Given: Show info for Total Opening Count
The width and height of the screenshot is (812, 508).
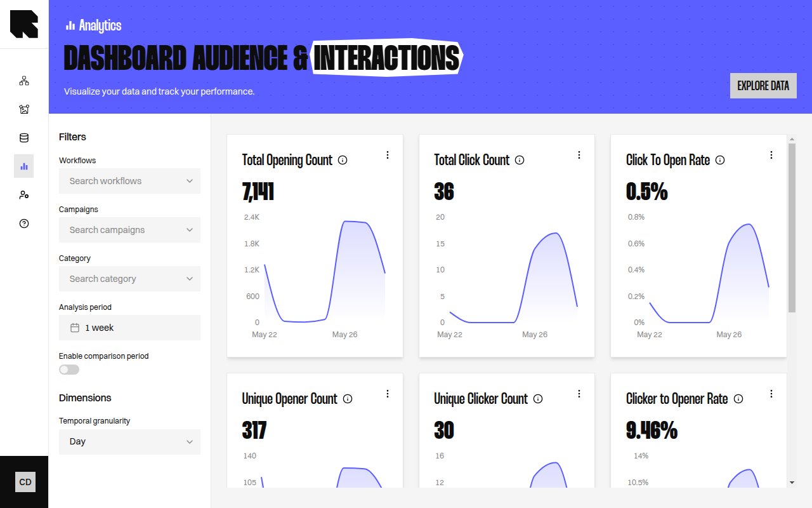Looking at the screenshot, I should click(x=343, y=160).
